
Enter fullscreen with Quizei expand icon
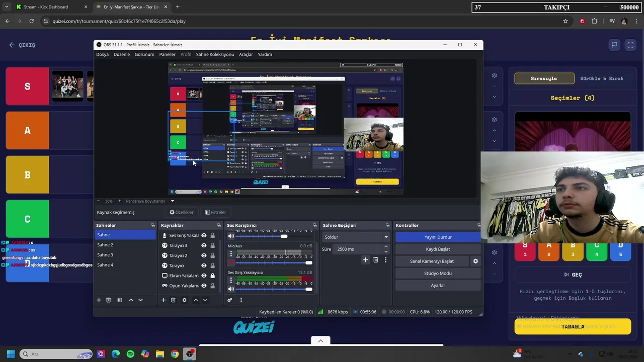pyautogui.click(x=630, y=45)
